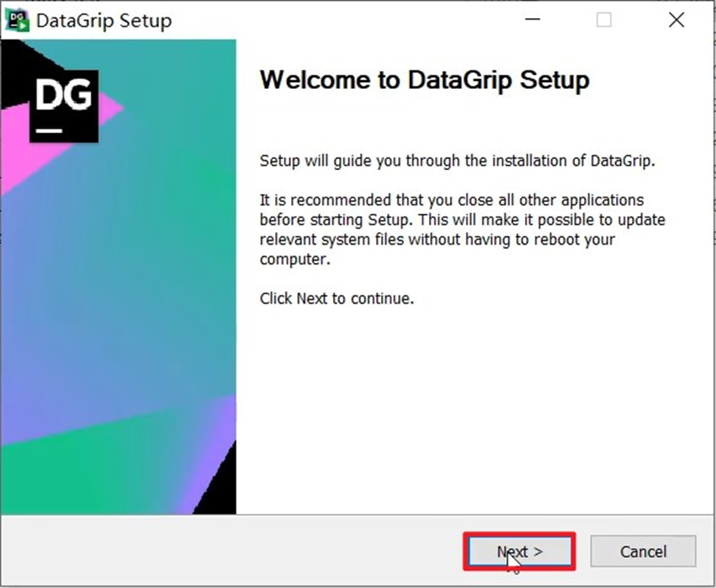Click the Next button inside the red highlight
Image resolution: width=716 pixels, height=588 pixels.
pyautogui.click(x=519, y=551)
